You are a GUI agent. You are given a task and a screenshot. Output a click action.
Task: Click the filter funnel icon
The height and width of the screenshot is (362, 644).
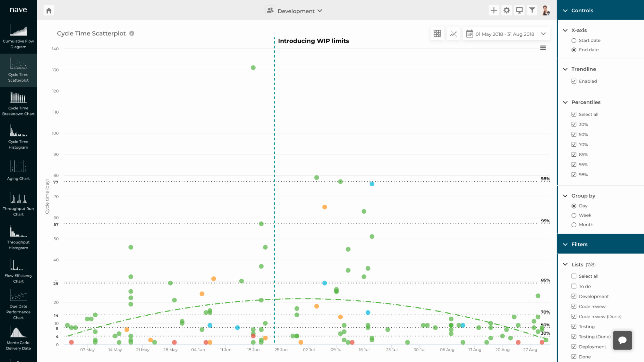(x=532, y=10)
